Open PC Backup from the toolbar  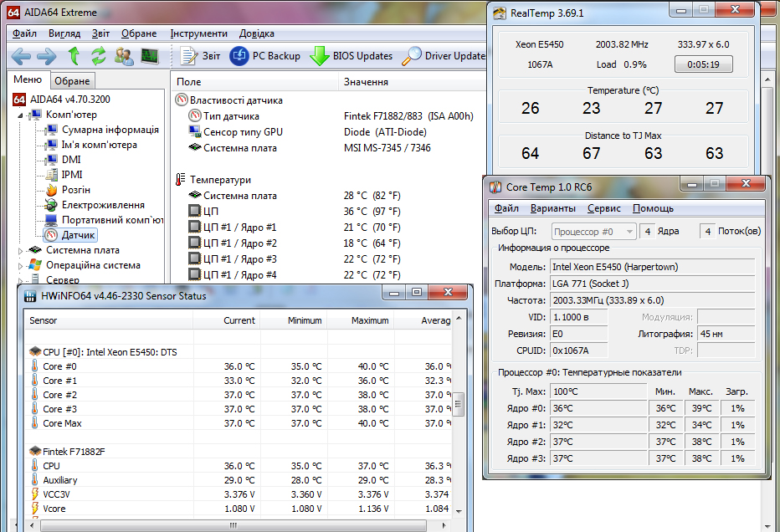click(264, 56)
